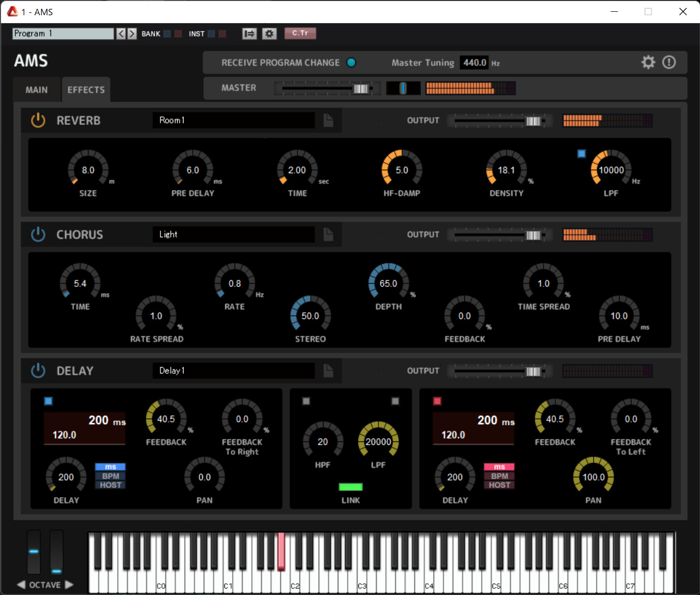Select HOST mode for right delay
Viewport: 700px width, 595px height.
499,485
